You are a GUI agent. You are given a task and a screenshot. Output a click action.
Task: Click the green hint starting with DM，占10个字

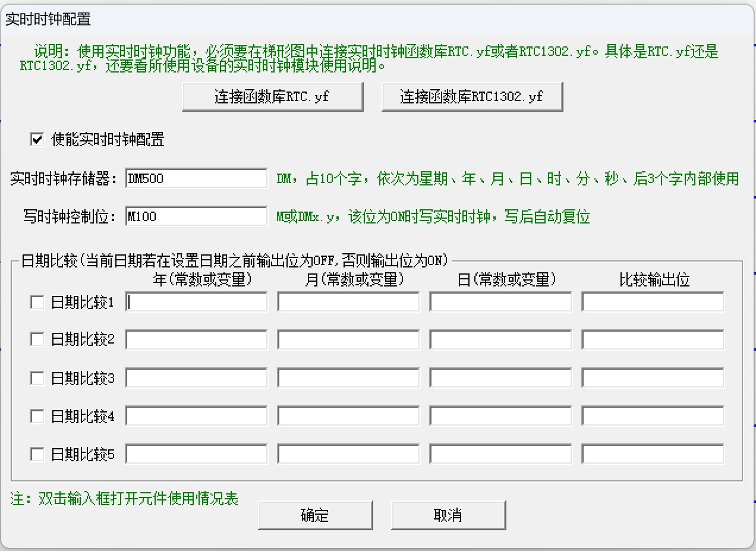point(508,179)
